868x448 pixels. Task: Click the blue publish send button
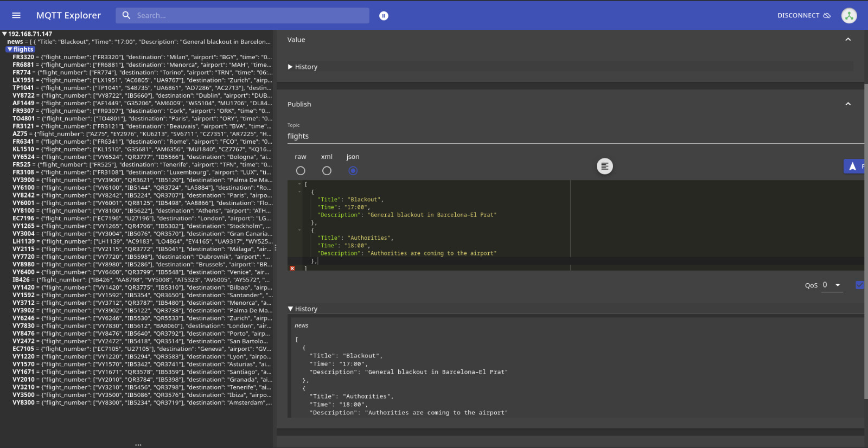854,166
